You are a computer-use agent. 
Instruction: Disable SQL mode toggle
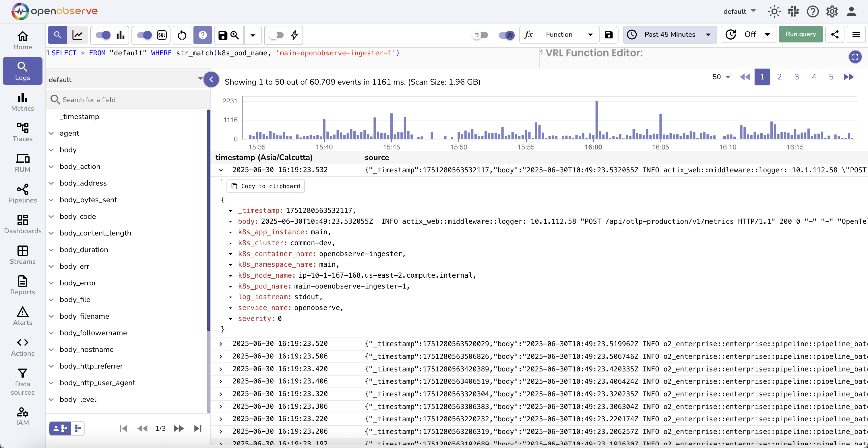pyautogui.click(x=145, y=35)
